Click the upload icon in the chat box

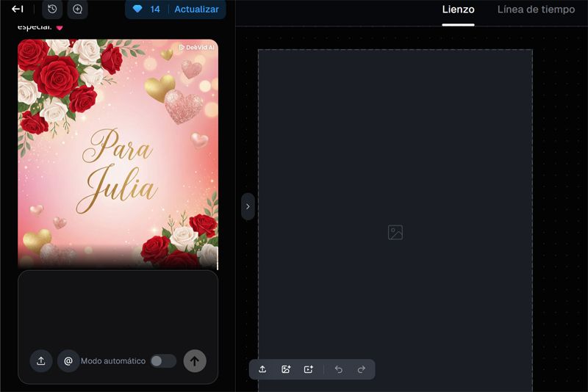pyautogui.click(x=41, y=361)
